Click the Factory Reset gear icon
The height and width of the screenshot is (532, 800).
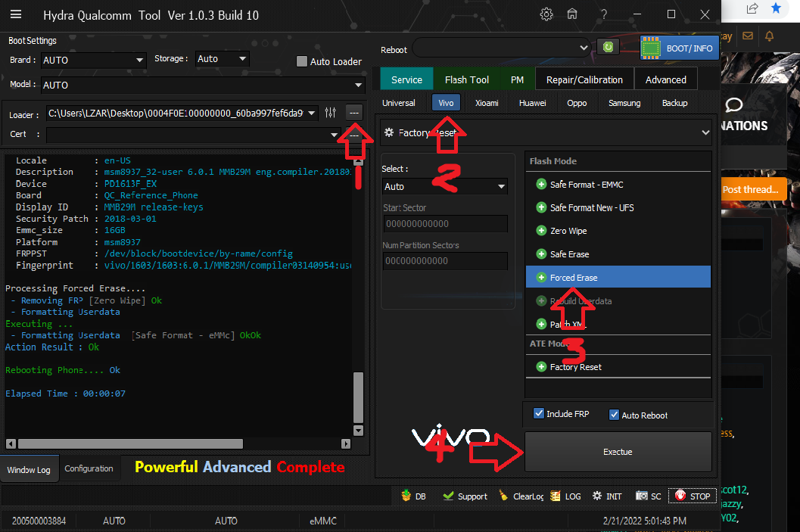[x=389, y=132]
